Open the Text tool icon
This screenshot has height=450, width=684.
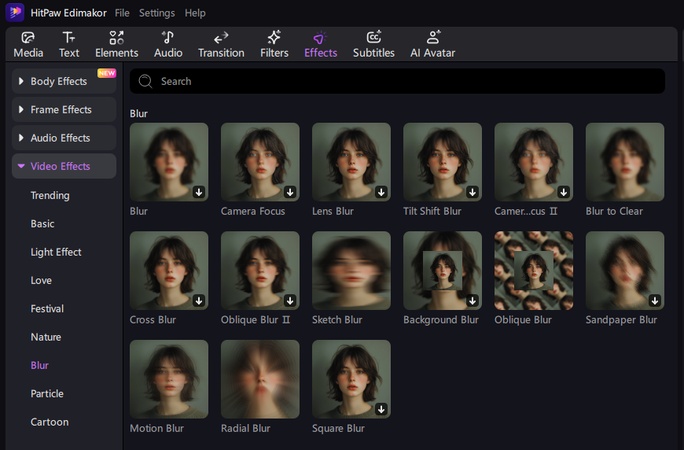point(68,38)
